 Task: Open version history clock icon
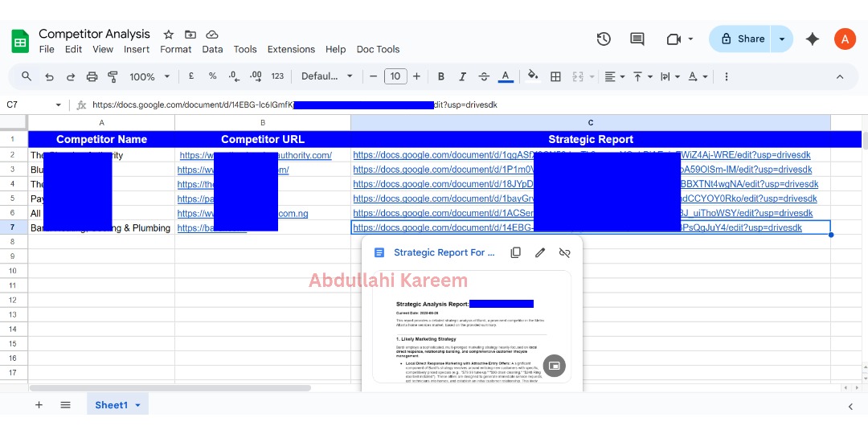pyautogui.click(x=604, y=39)
